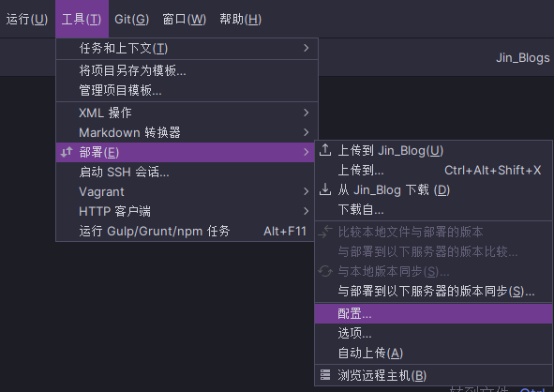Screen dimensions: 554x392
Task: Click the sync icon beside 与本地版本同步
Action: pos(325,271)
